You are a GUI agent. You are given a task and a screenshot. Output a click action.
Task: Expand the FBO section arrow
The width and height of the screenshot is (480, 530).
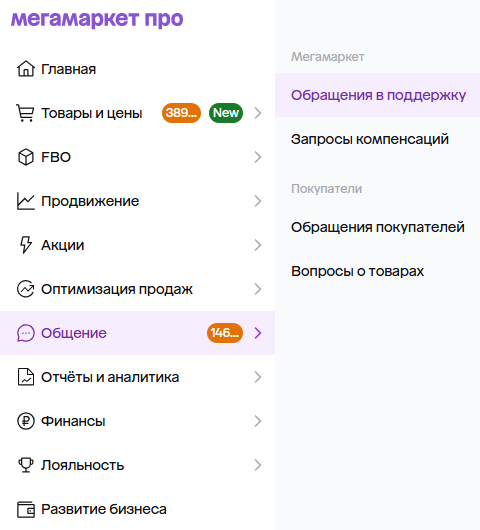point(258,157)
